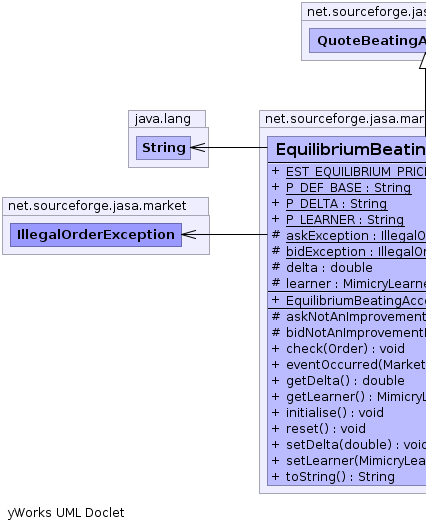Select the check(Order) : void method

pos(345,348)
